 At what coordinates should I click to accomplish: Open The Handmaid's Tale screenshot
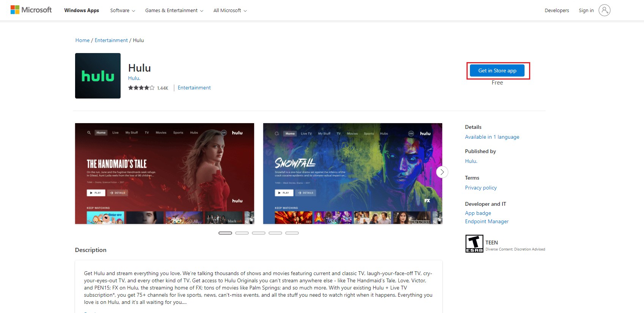[x=164, y=173]
